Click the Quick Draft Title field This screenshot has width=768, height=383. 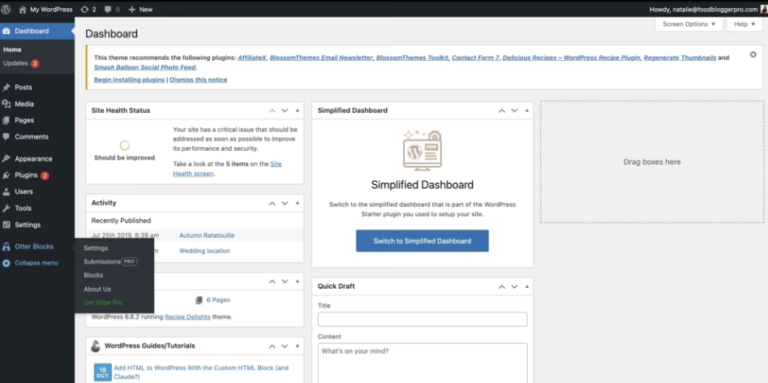pos(422,319)
